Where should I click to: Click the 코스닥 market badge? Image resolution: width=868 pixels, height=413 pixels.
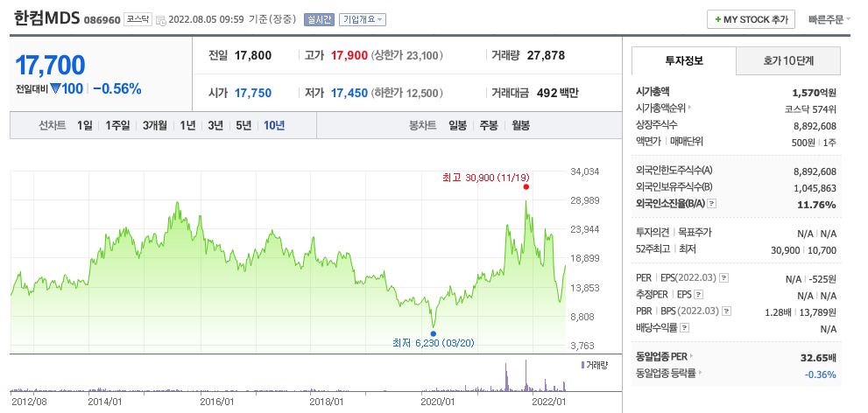point(138,19)
